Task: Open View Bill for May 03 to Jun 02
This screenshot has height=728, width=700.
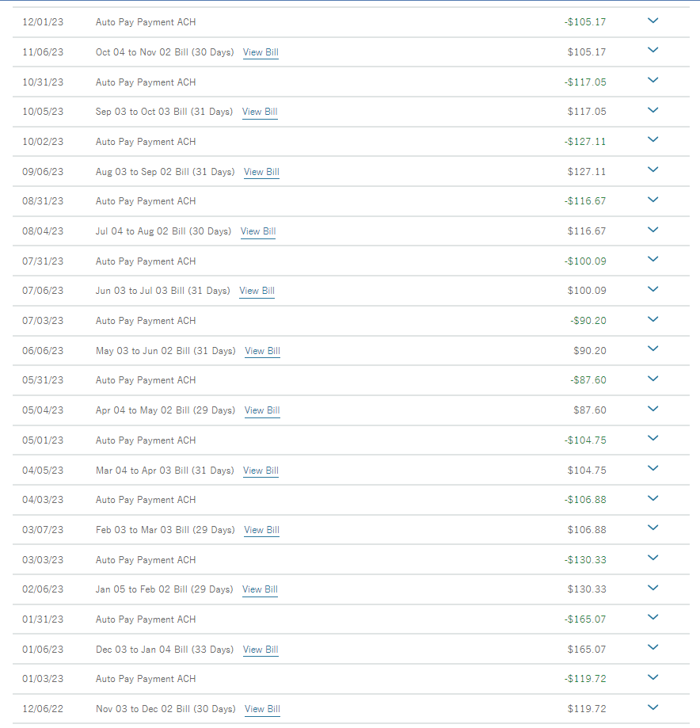Action: [x=262, y=351]
